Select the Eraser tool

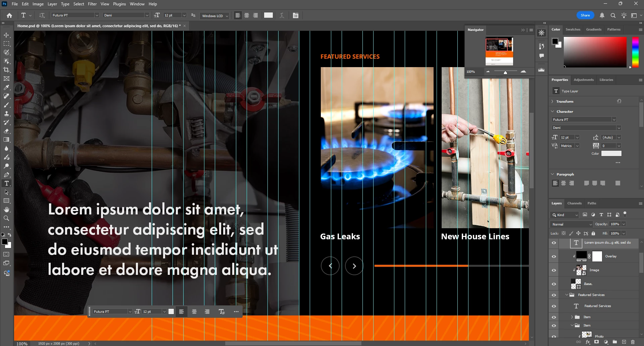[x=6, y=131]
